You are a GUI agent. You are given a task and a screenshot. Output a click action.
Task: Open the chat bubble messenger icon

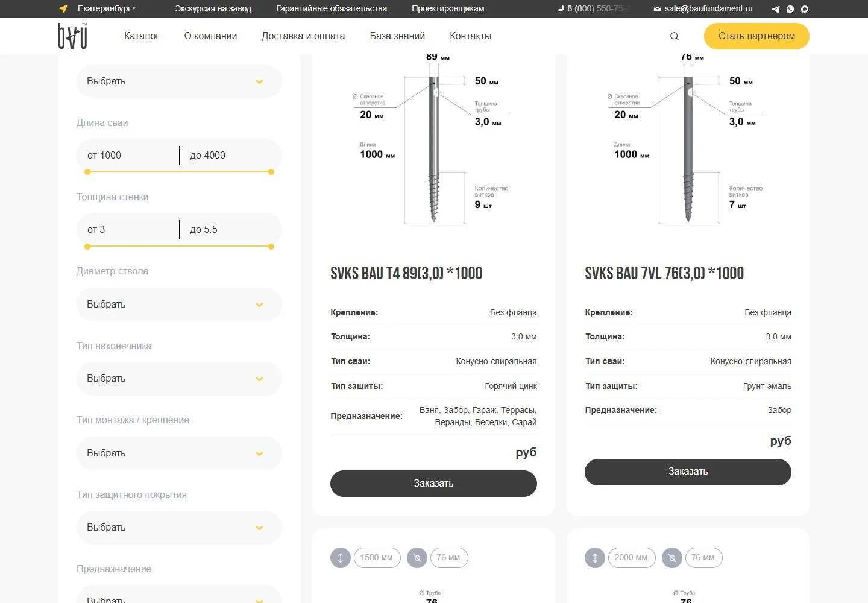(804, 9)
